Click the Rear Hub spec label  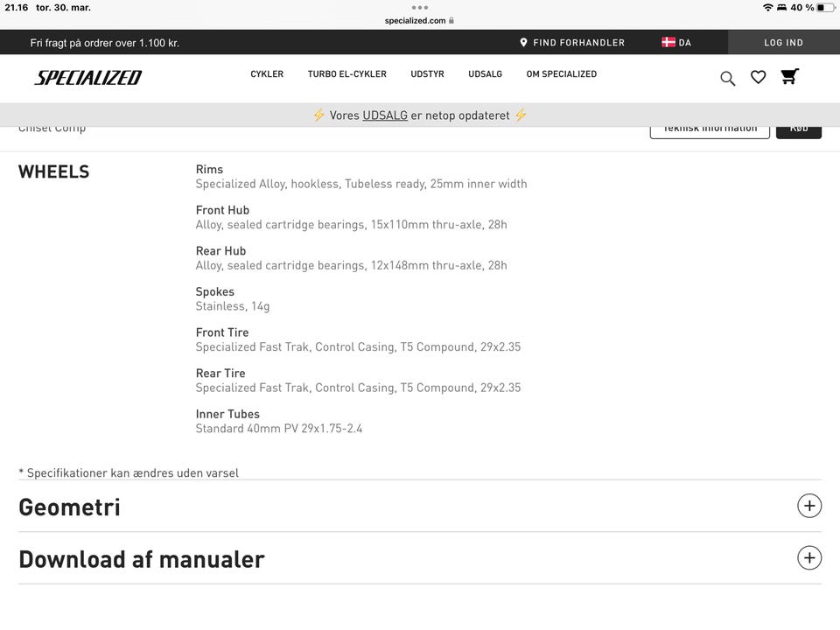[220, 251]
